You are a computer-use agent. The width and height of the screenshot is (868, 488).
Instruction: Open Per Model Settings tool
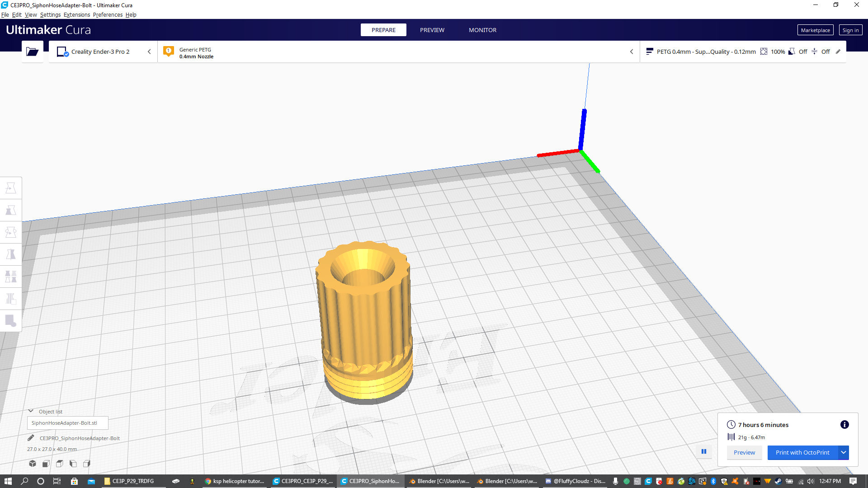(11, 277)
